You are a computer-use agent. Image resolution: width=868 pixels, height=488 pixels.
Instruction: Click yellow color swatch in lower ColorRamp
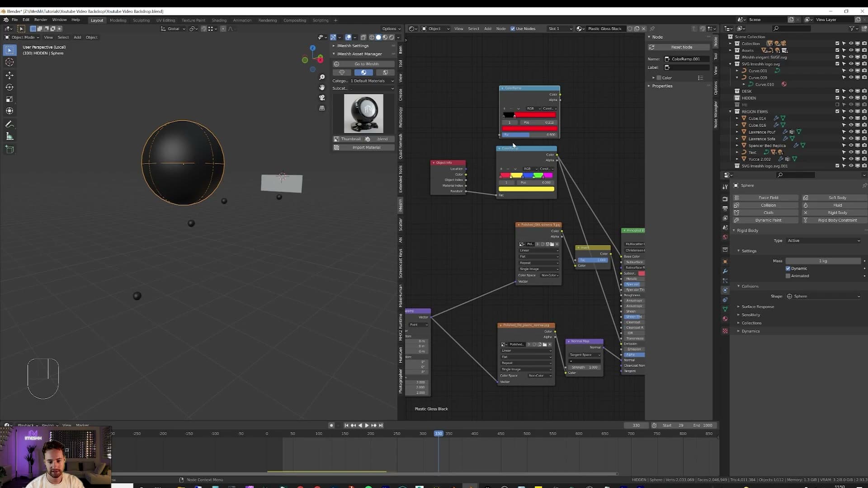[x=526, y=189]
